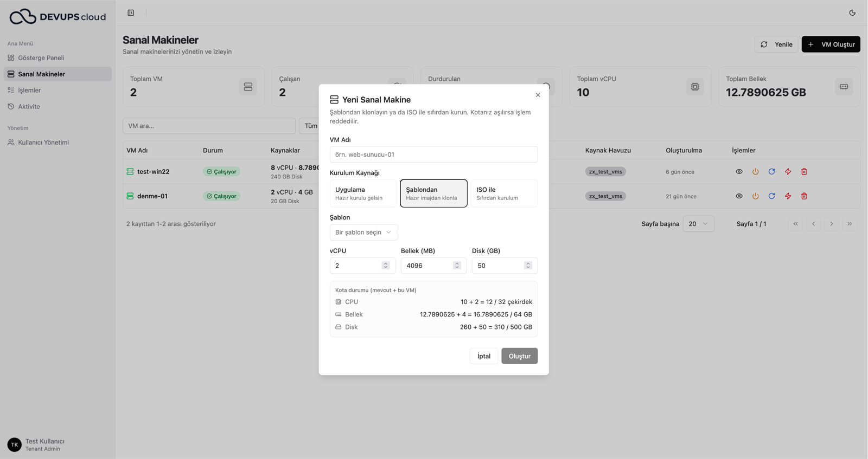The image size is (868, 459).
Task: Close the Yeni Sanal Makine dialog
Action: coord(538,95)
